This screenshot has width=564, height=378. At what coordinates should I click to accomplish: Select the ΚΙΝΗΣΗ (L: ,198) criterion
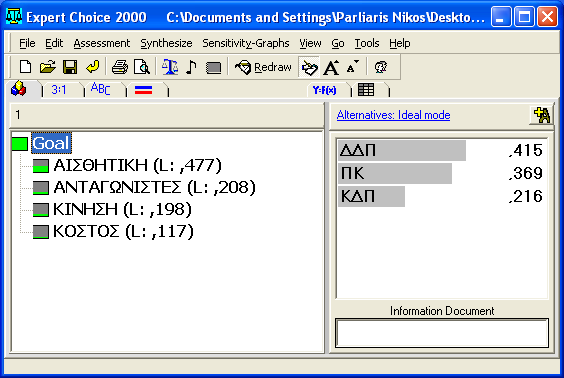tap(122, 209)
